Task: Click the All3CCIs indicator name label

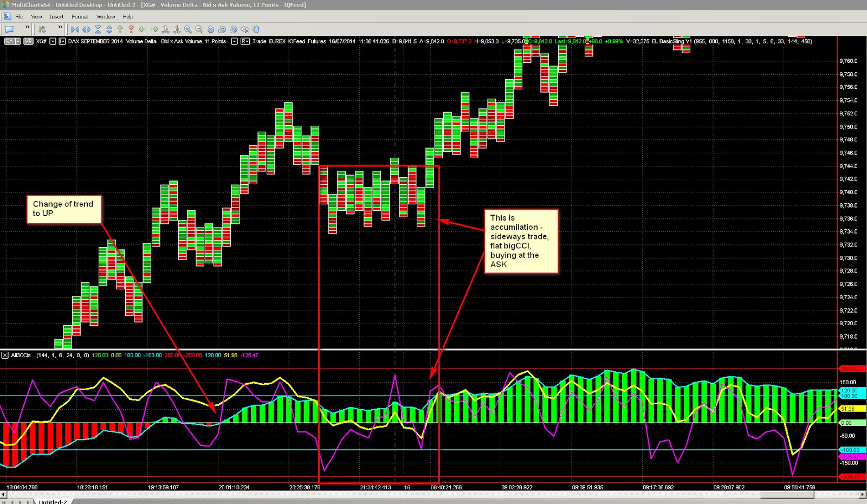Action: pyautogui.click(x=21, y=356)
